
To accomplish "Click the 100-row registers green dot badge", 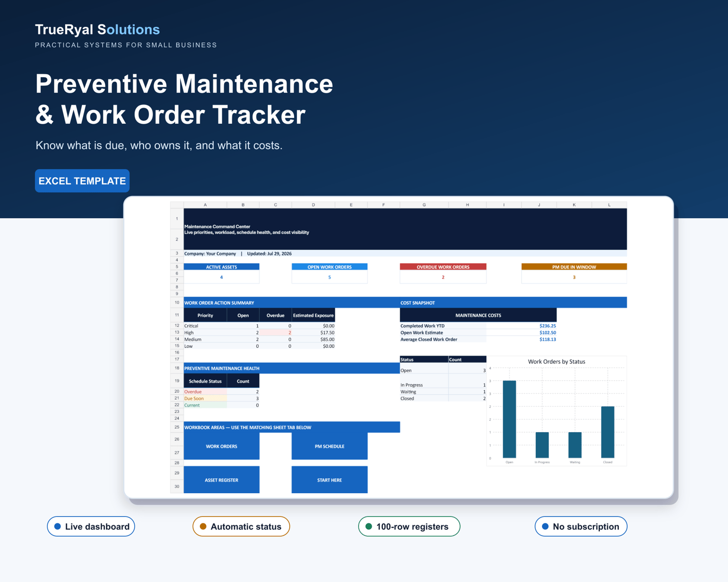I will tap(409, 526).
